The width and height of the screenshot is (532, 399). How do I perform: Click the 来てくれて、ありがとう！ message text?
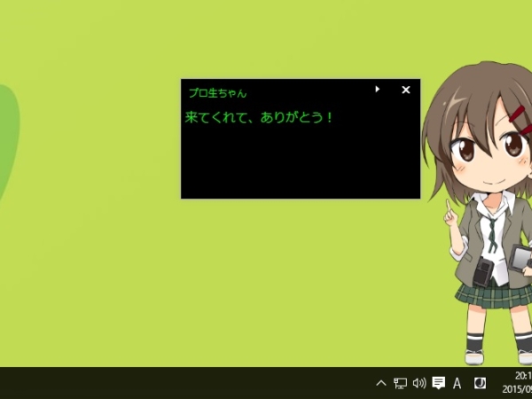coord(259,118)
